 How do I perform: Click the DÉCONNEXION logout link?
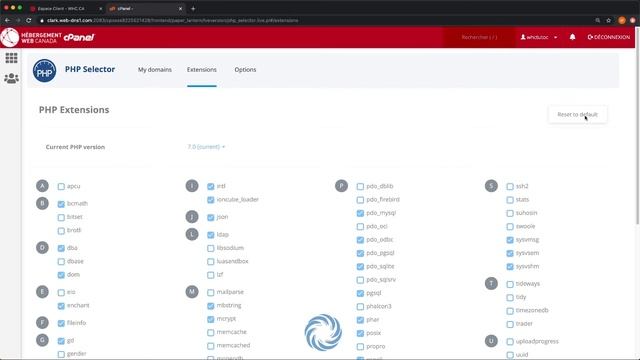coord(609,37)
